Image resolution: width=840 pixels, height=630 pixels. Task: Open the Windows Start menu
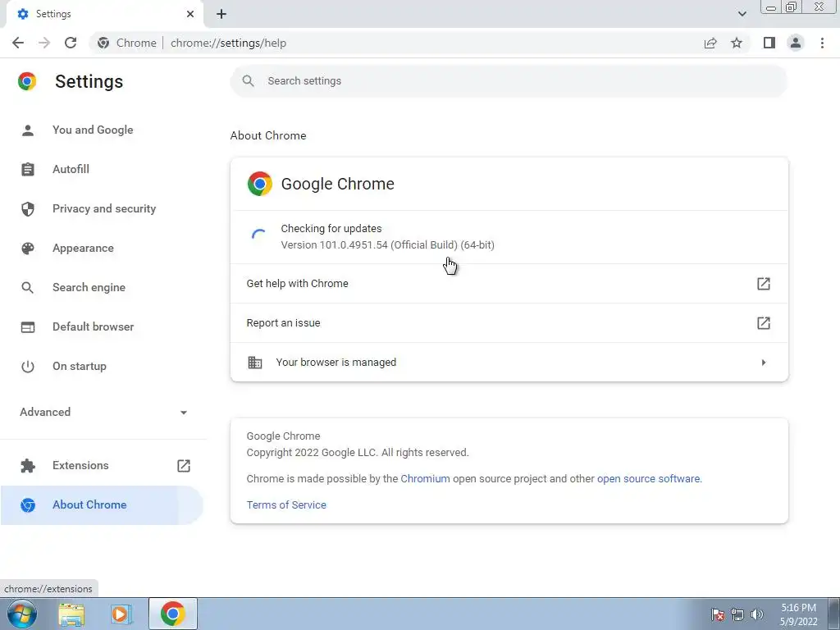tap(21, 614)
